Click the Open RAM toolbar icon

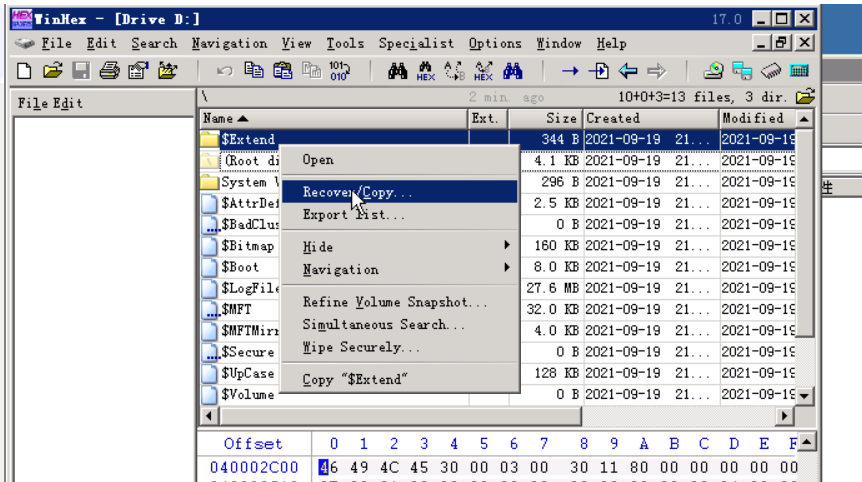(x=771, y=71)
